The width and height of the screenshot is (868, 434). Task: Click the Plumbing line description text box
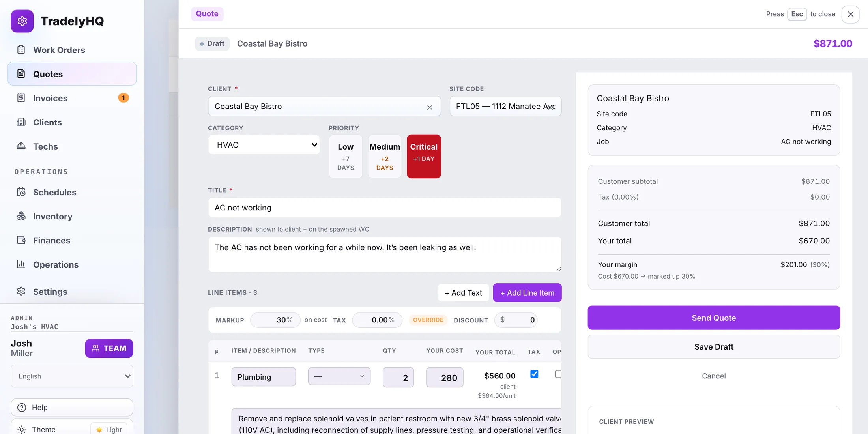pyautogui.click(x=396, y=421)
